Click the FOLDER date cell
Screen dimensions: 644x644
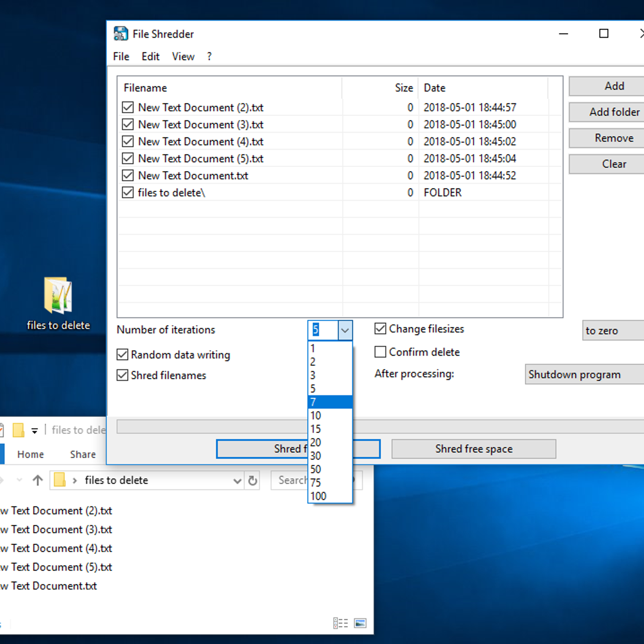click(x=443, y=192)
